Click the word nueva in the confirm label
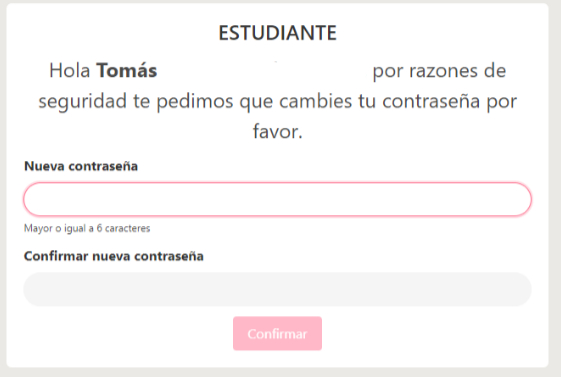The height and width of the screenshot is (377, 561). point(111,256)
